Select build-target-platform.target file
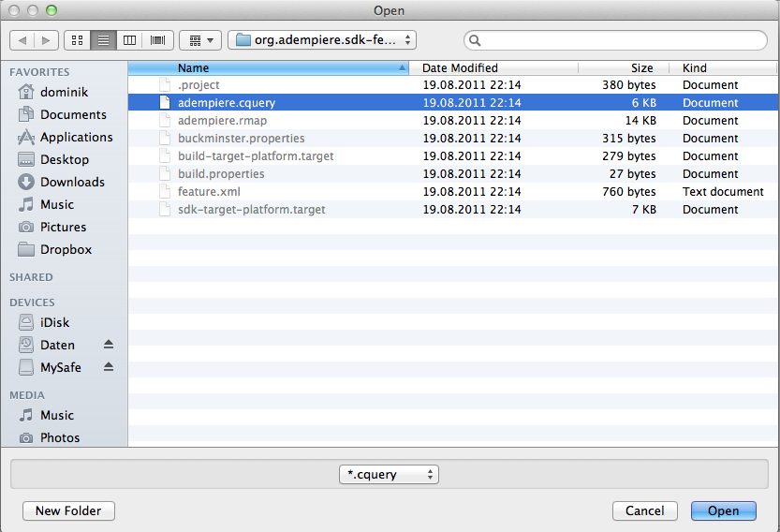 pos(453,156)
